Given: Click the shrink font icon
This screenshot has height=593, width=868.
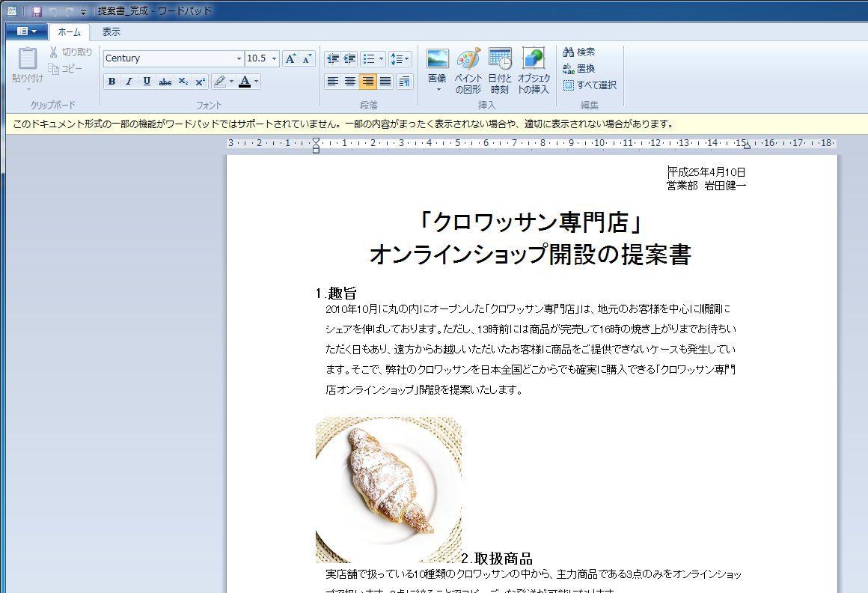Looking at the screenshot, I should pyautogui.click(x=308, y=58).
